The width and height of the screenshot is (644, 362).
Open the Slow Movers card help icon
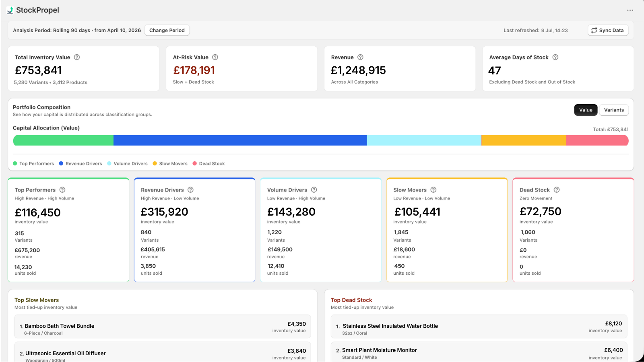point(433,190)
